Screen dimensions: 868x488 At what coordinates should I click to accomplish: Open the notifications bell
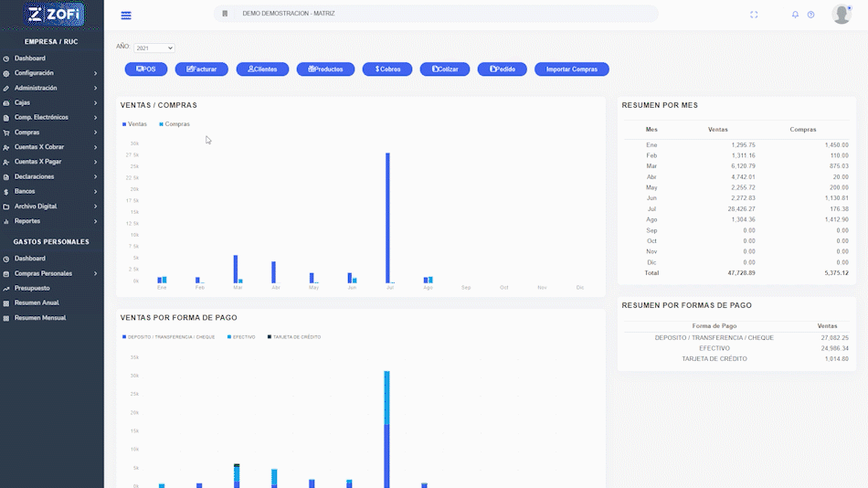[x=795, y=15]
